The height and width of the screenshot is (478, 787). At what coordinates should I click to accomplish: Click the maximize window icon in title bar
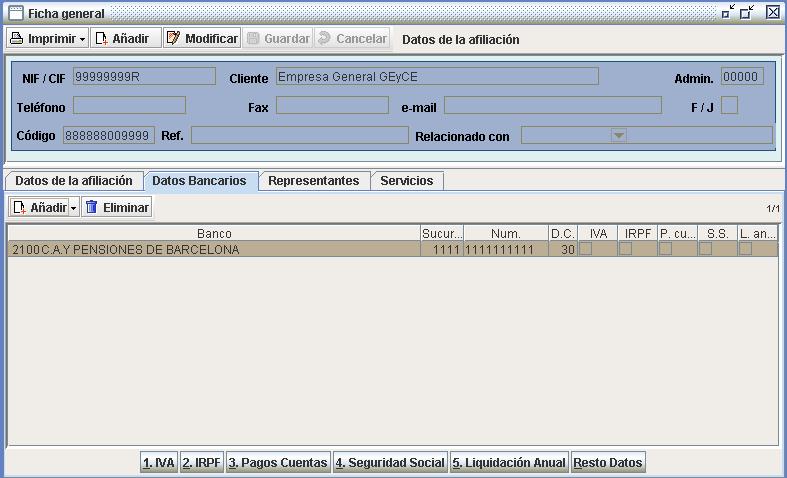pos(747,12)
